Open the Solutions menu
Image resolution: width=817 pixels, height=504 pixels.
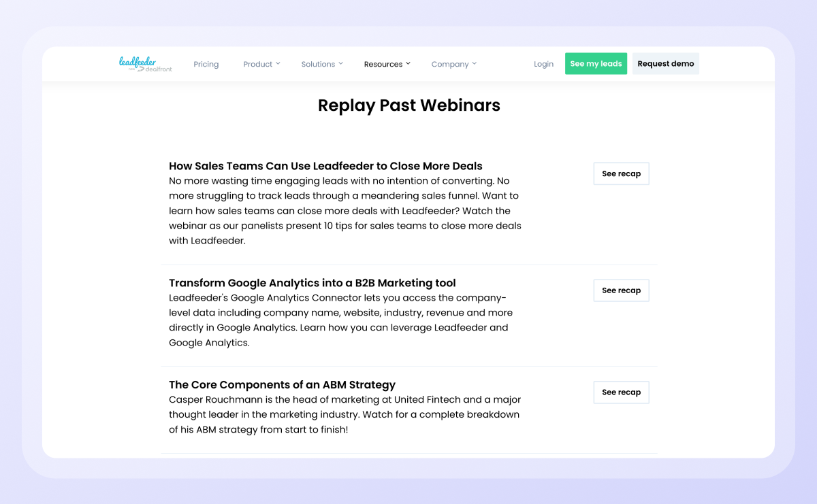click(318, 64)
